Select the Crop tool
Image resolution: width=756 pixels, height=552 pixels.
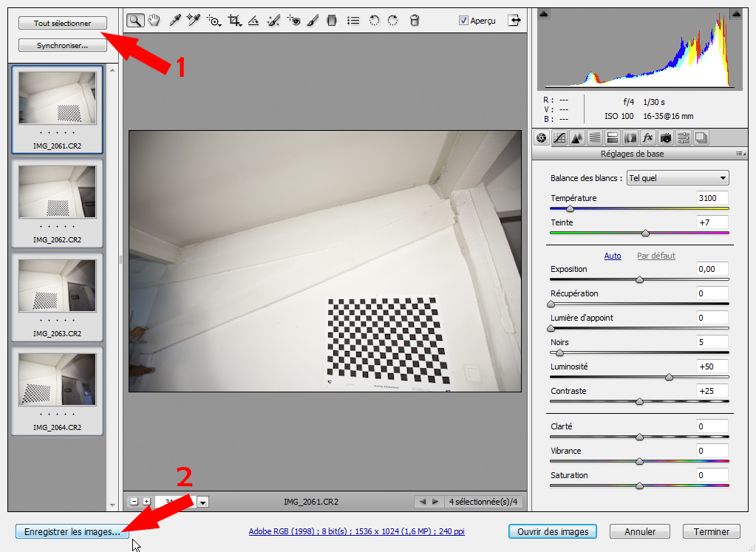pyautogui.click(x=234, y=20)
